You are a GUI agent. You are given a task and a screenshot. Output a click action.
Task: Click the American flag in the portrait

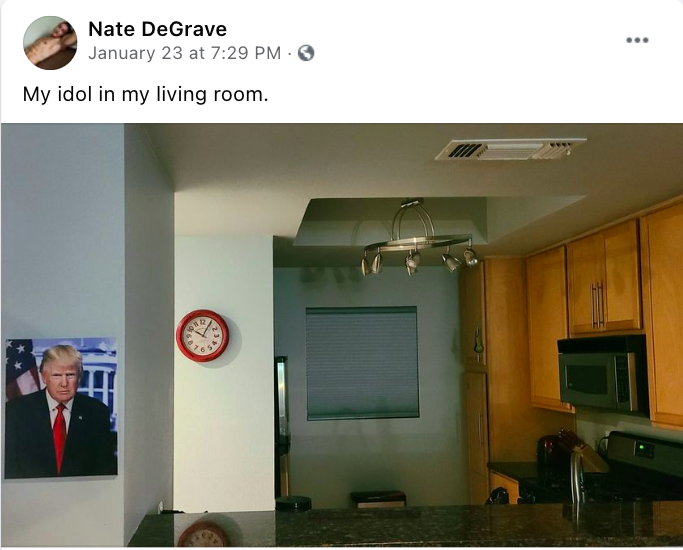(21, 368)
